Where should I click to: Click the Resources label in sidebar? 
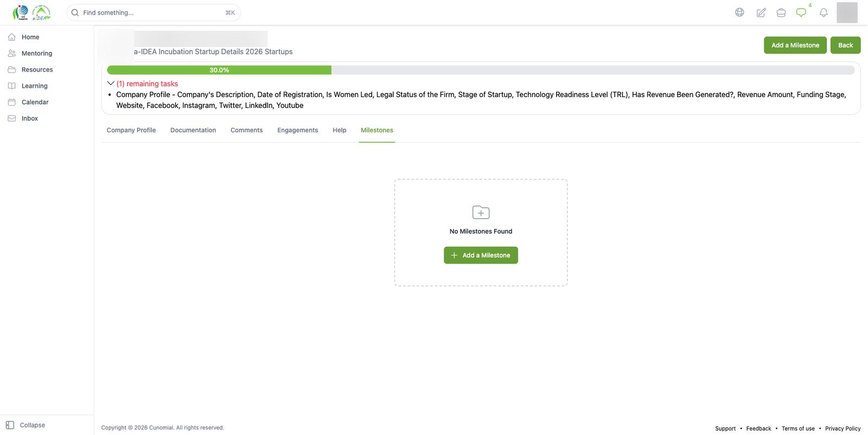point(37,69)
